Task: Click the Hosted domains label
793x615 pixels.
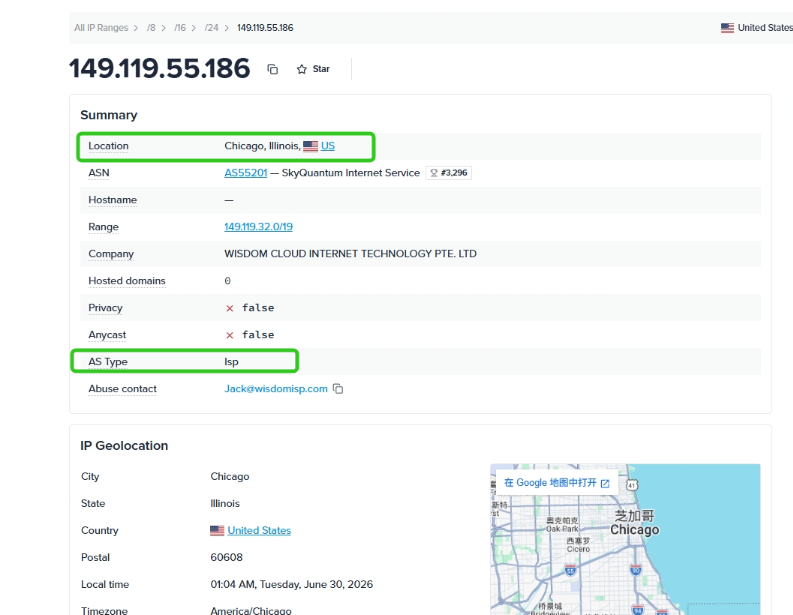Action: [126, 281]
